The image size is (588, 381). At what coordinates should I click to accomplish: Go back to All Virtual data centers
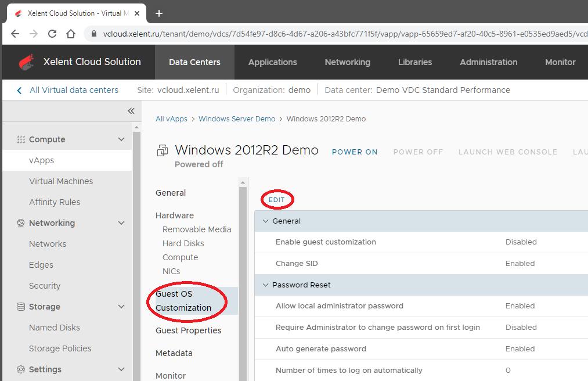pos(74,90)
